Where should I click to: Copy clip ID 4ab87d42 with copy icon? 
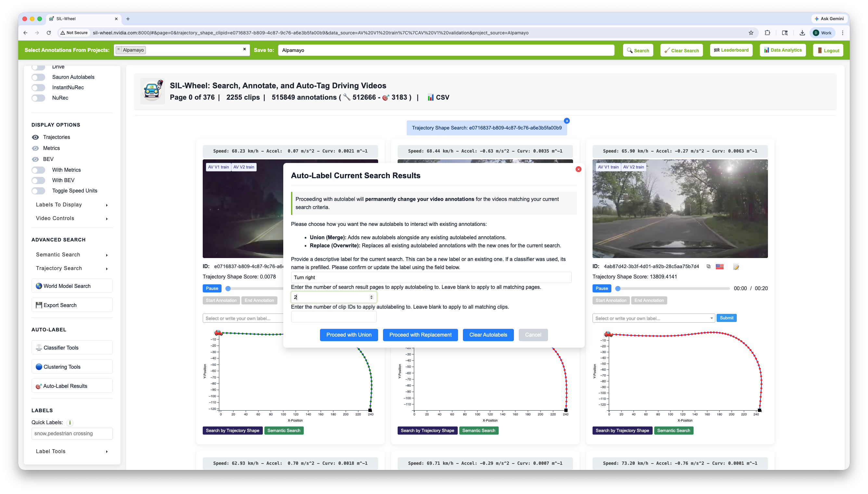point(708,267)
